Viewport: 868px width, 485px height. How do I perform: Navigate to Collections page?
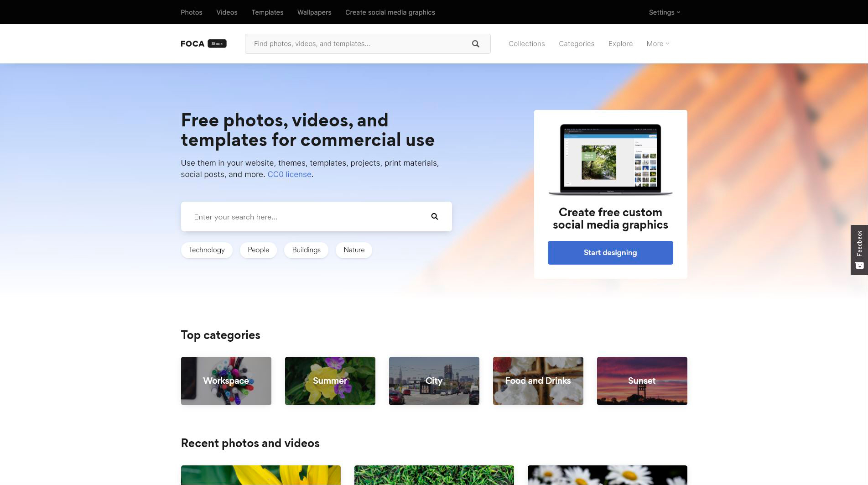[x=526, y=44]
